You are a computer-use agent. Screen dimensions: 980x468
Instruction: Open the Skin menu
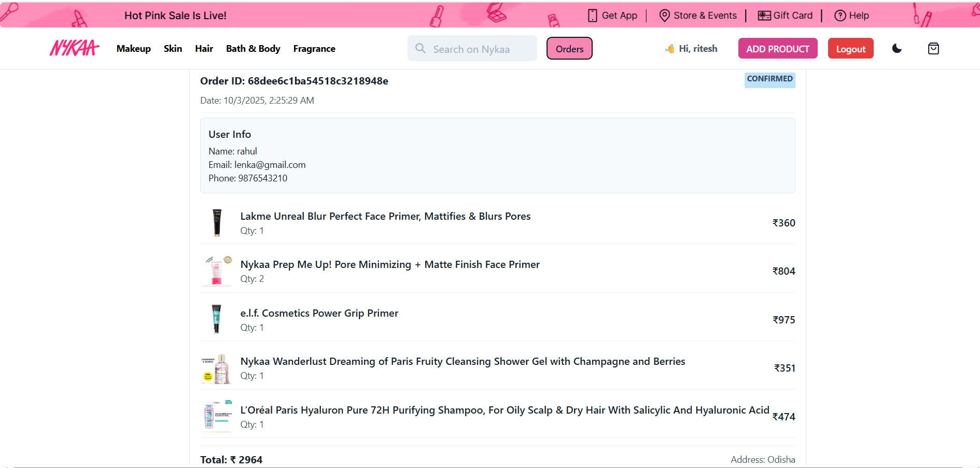pos(173,49)
